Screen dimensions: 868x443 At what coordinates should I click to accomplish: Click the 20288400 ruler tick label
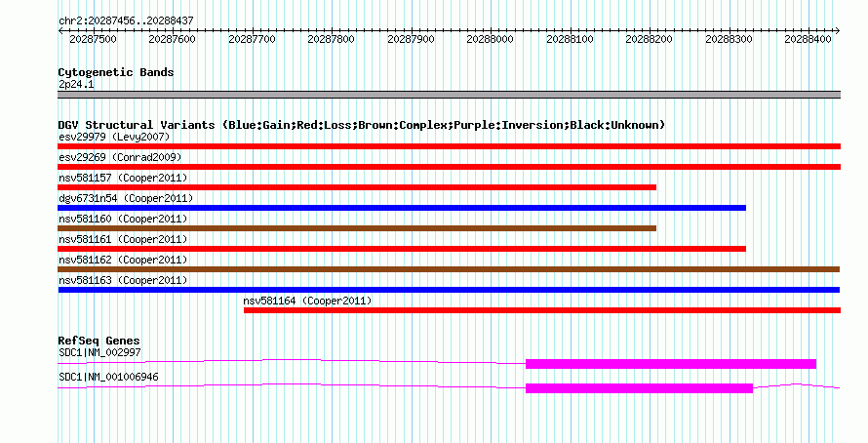pyautogui.click(x=809, y=39)
